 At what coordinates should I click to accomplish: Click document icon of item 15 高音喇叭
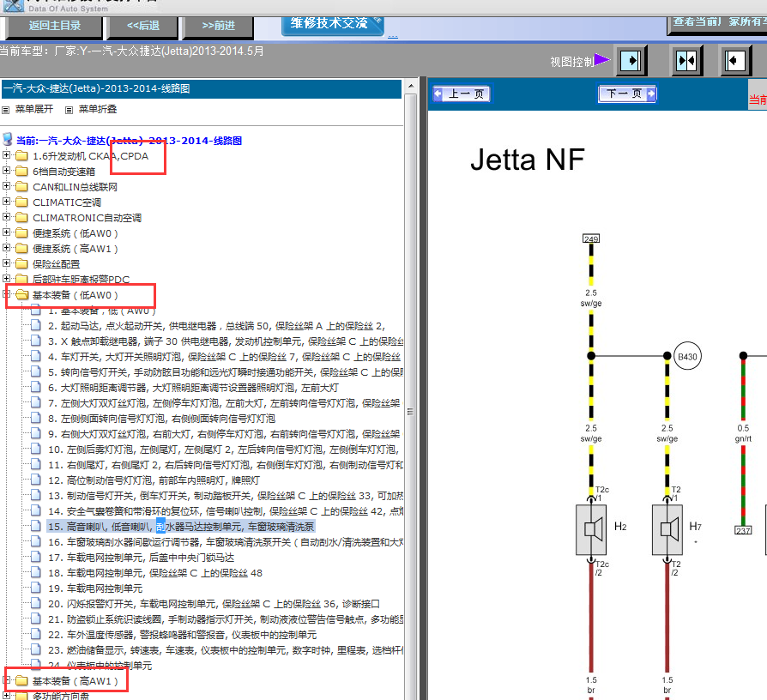point(36,527)
